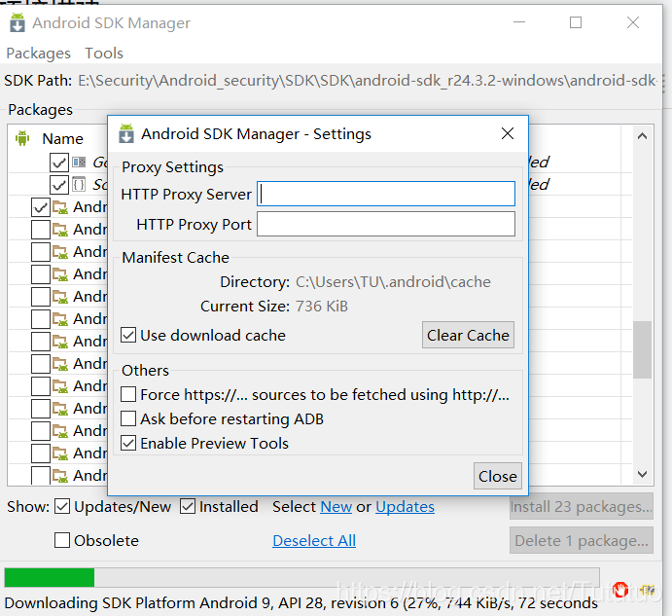This screenshot has height=616, width=672.
Task: Enable the Obsolete show filter
Action: [x=62, y=540]
